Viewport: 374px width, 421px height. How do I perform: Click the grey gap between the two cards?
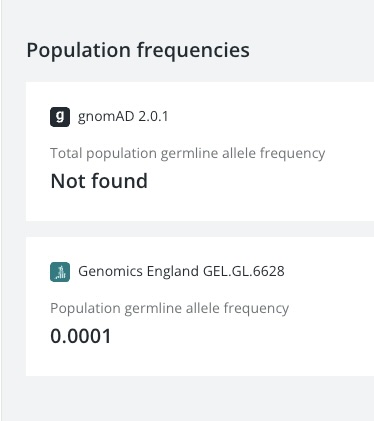pos(200,229)
